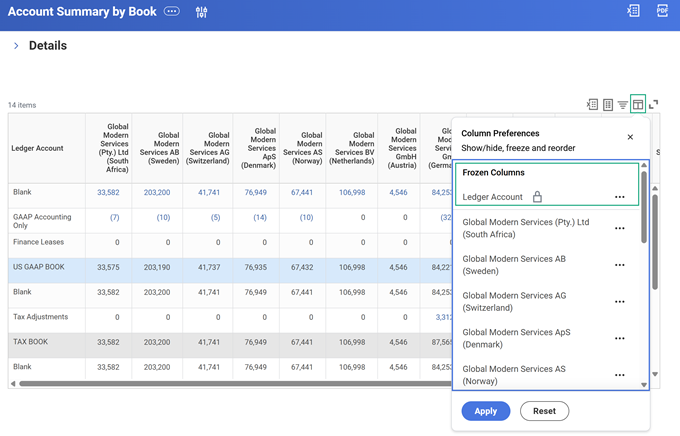Open options for Switzerland column

(620, 302)
